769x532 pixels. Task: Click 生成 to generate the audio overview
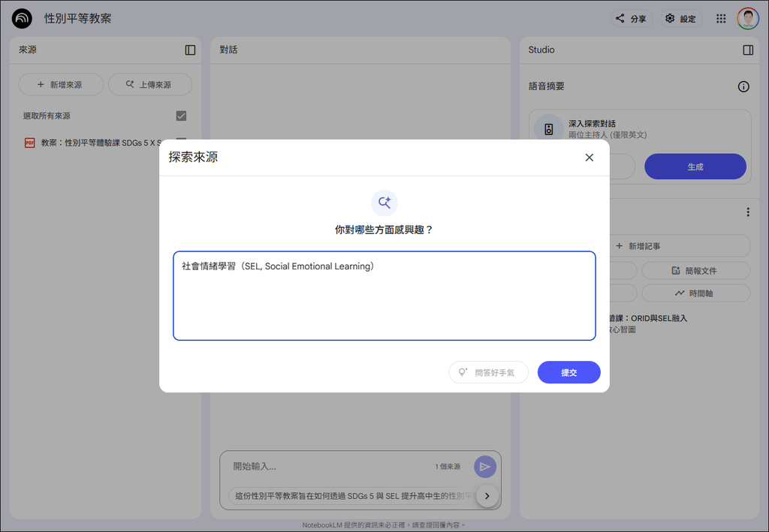coord(695,167)
